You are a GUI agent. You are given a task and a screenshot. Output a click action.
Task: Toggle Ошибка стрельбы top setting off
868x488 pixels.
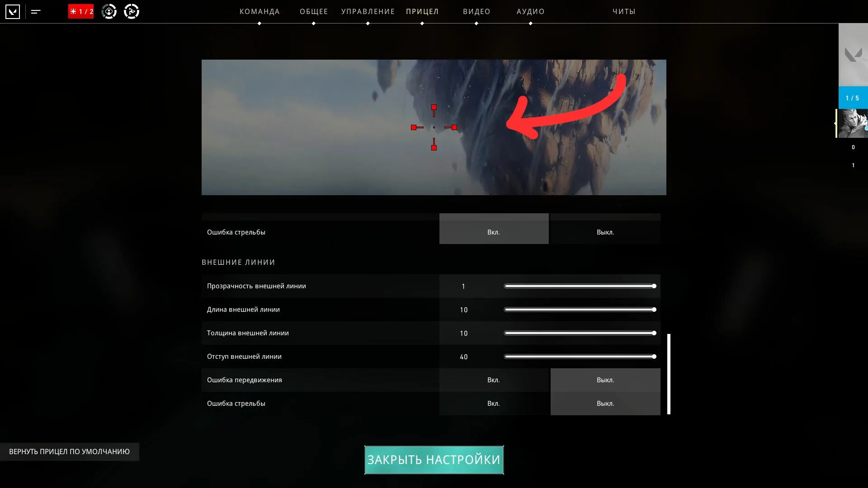605,232
